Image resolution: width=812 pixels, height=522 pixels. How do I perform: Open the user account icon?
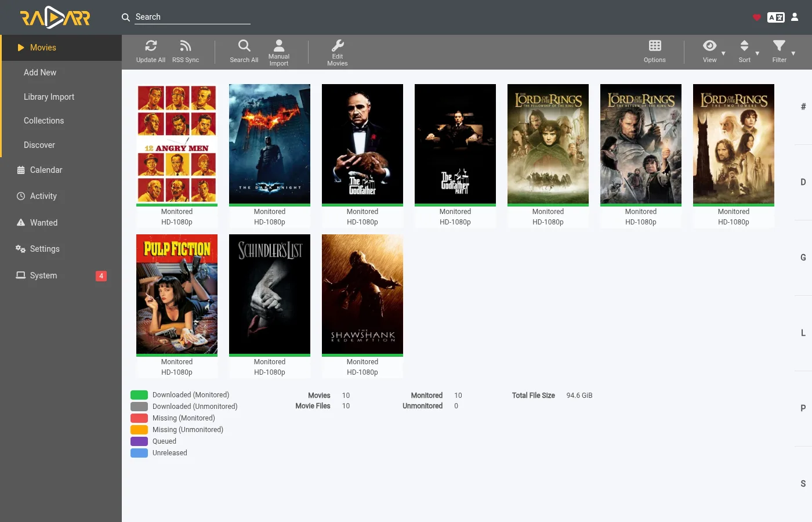click(795, 17)
